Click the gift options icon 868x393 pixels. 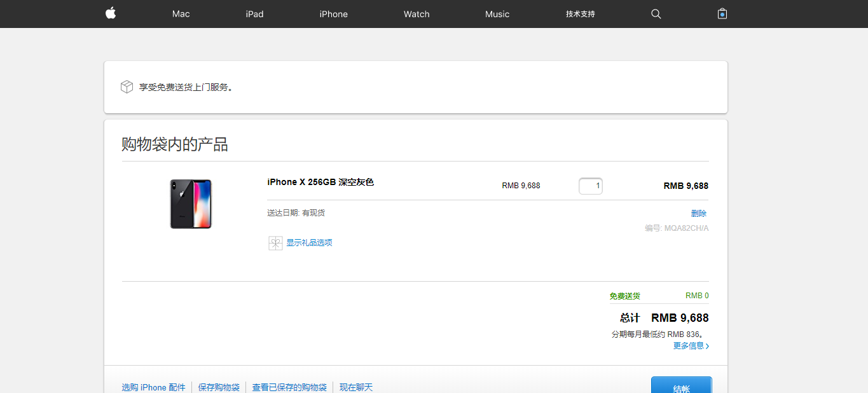[x=275, y=243]
